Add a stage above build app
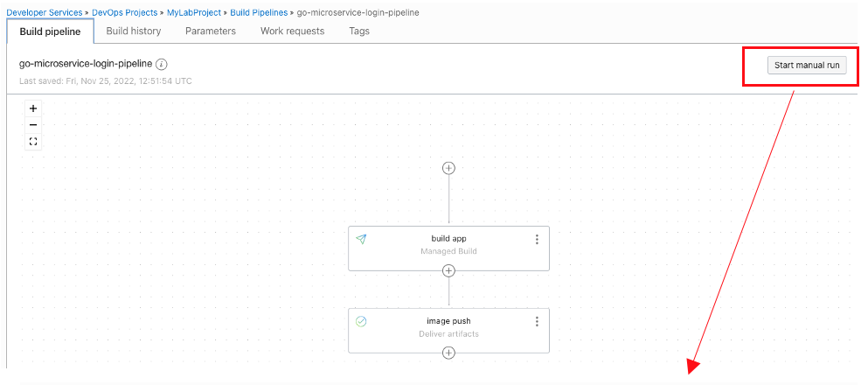Viewport: 868px width, 385px height. 448,168
